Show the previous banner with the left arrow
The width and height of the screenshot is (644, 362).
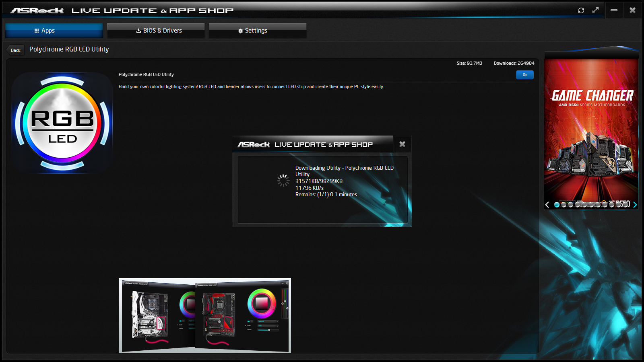547,205
